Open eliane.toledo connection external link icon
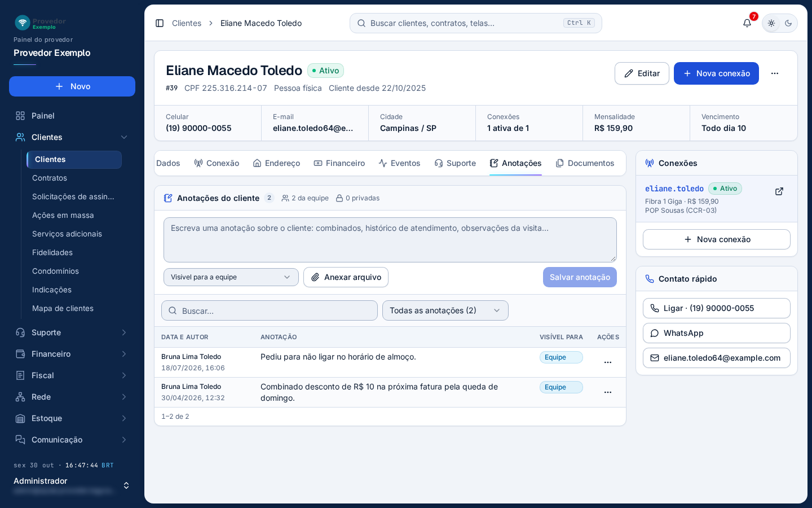The image size is (812, 508). pyautogui.click(x=779, y=191)
